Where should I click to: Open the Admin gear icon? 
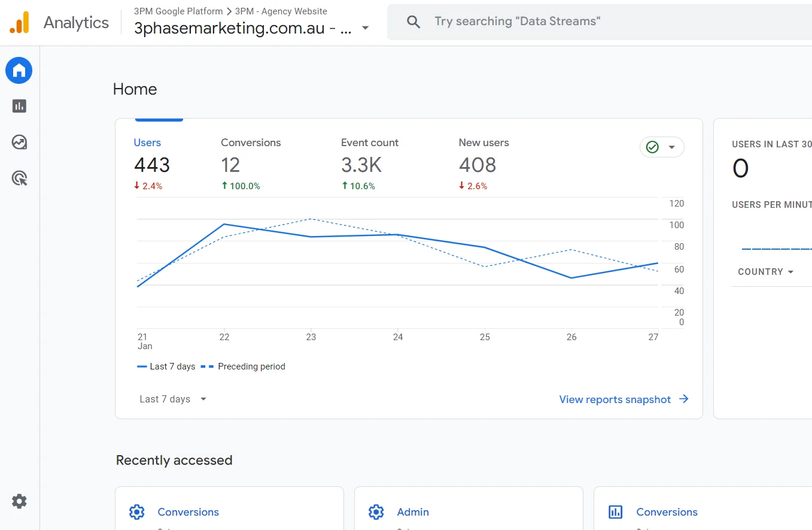pos(19,501)
